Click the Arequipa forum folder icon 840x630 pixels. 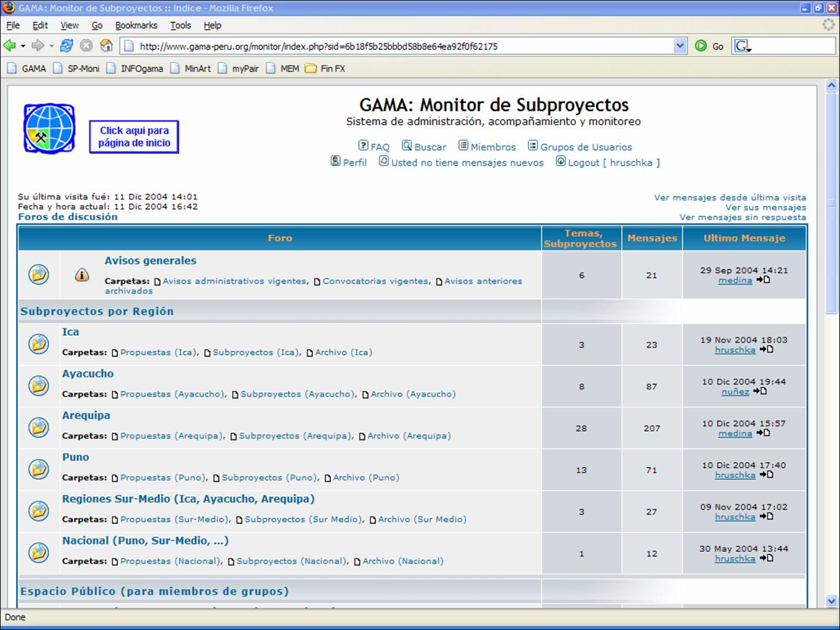[x=38, y=427]
